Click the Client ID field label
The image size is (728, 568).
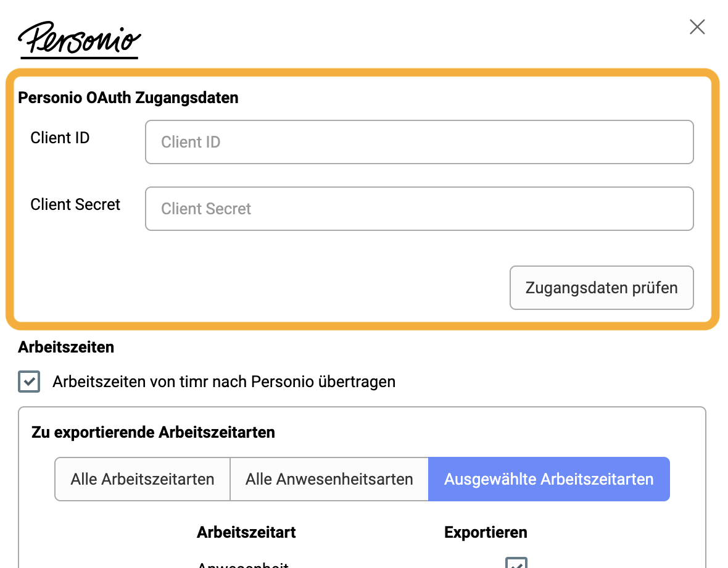click(60, 138)
